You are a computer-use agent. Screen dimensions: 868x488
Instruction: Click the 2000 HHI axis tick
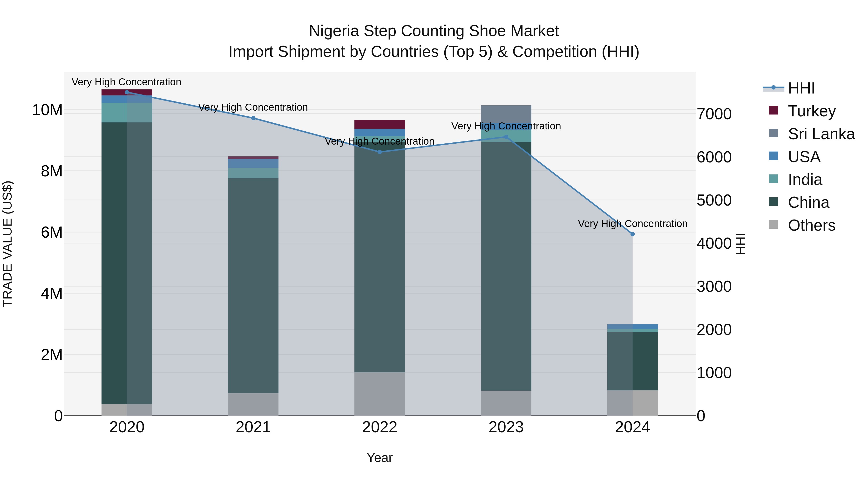pyautogui.click(x=714, y=330)
